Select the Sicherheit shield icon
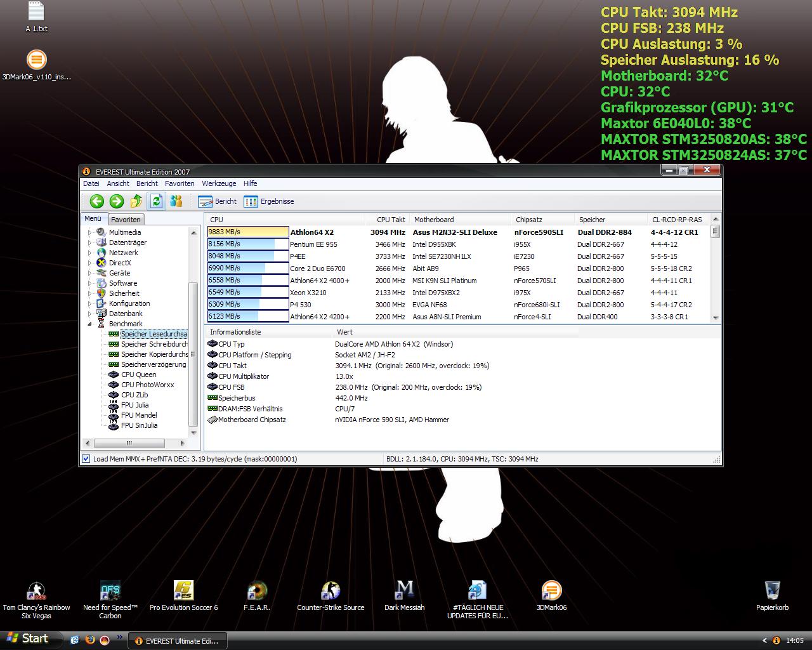812x650 pixels. [101, 293]
